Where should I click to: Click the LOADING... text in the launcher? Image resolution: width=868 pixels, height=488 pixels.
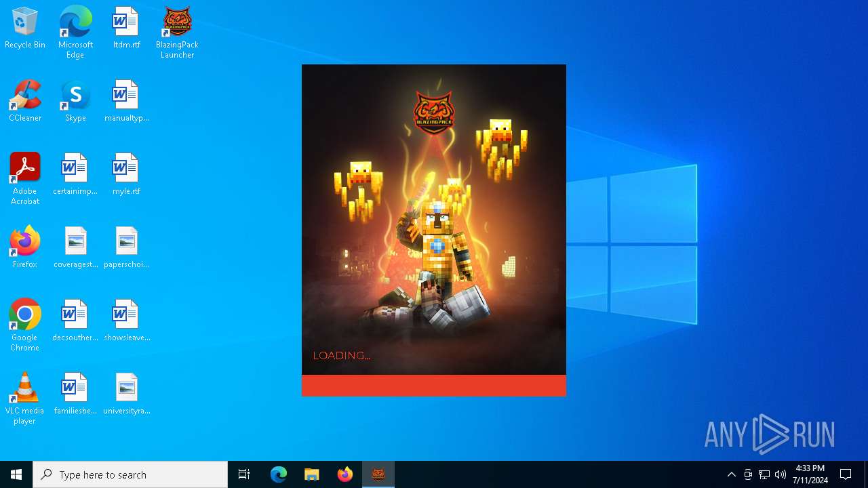341,356
